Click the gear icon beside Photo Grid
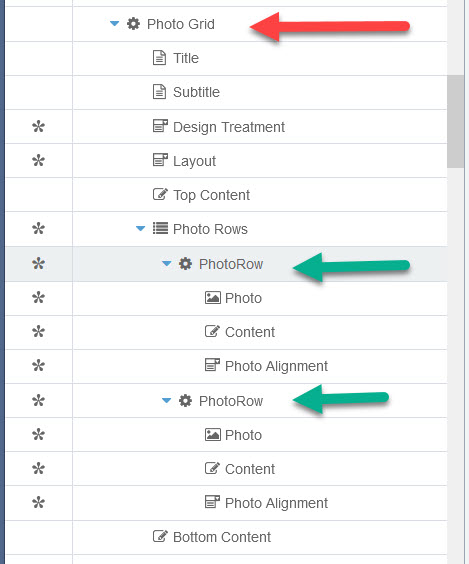The width and height of the screenshot is (469, 564). point(133,24)
